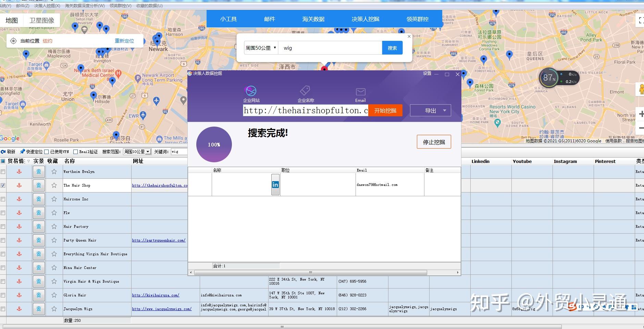The width and height of the screenshot is (644, 329).
Task: Click the 重新定位 link
Action: [x=124, y=41]
